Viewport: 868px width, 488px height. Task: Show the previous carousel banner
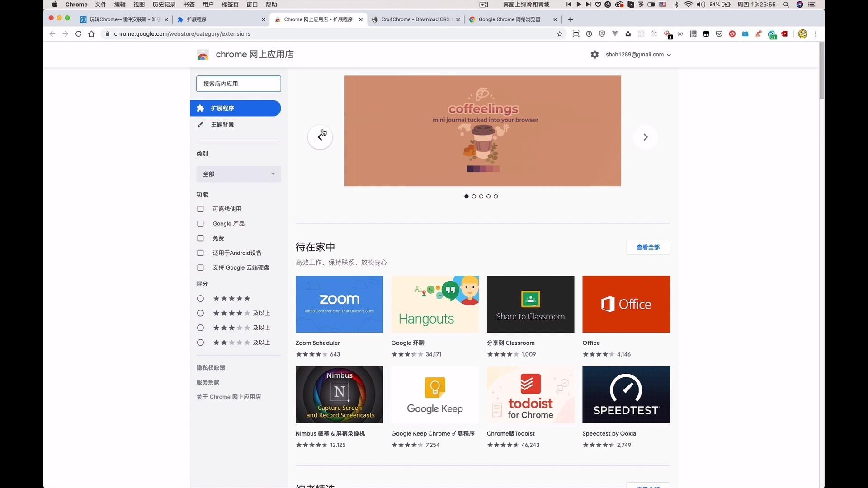[320, 137]
